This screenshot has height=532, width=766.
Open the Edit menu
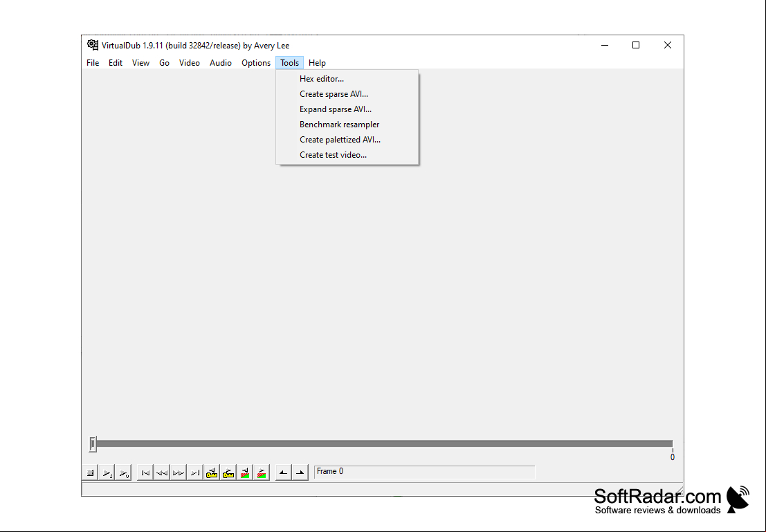pos(116,63)
